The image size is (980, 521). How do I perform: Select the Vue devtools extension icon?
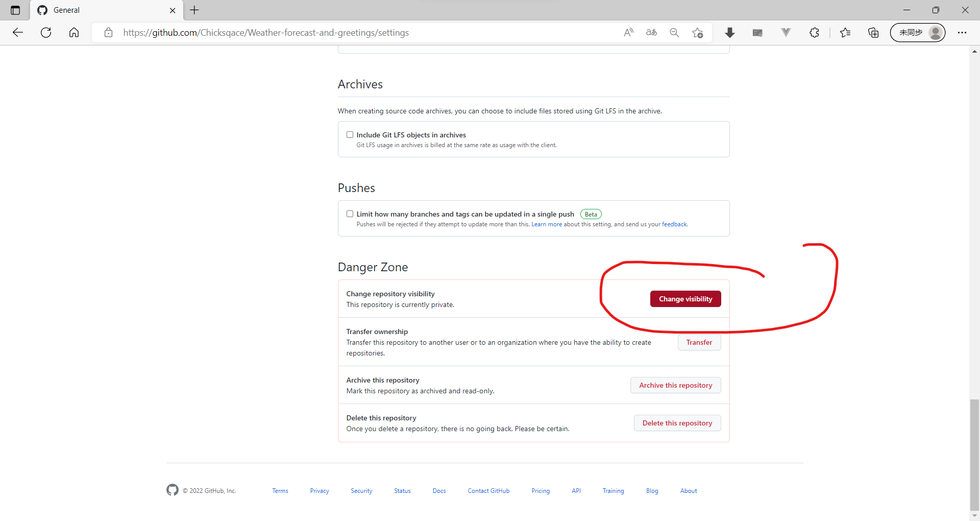click(786, 32)
